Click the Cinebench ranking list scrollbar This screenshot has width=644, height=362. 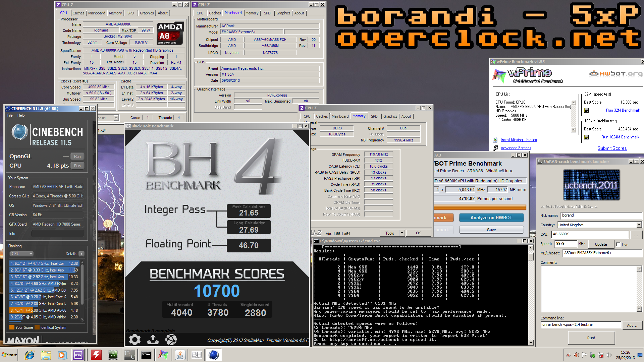82,290
